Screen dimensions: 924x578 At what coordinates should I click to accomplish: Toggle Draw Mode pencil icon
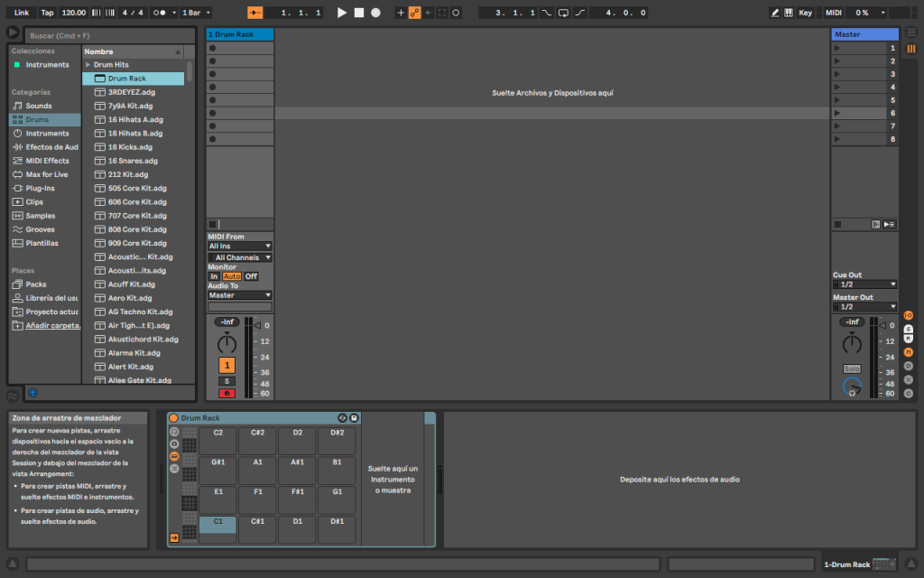(775, 13)
